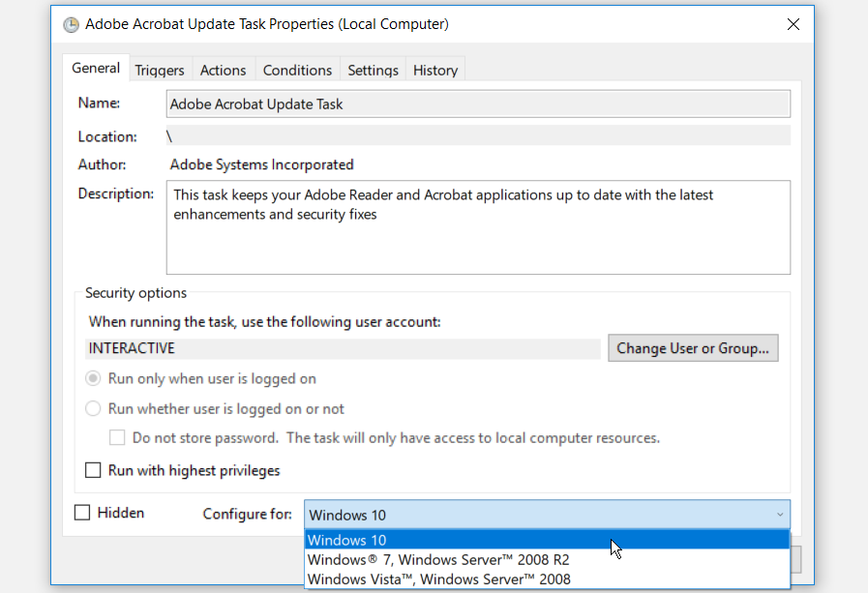Click inside the task Name field
This screenshot has width=868, height=593.
tap(478, 104)
